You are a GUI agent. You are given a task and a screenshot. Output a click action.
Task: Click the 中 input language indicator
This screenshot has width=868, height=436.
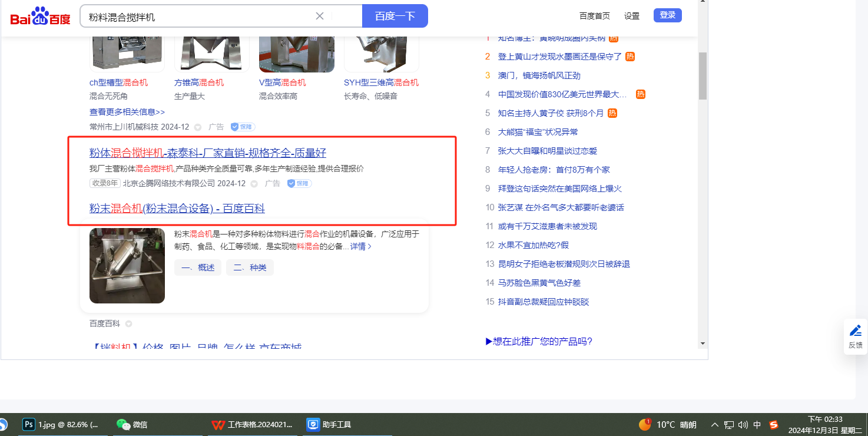coord(757,424)
